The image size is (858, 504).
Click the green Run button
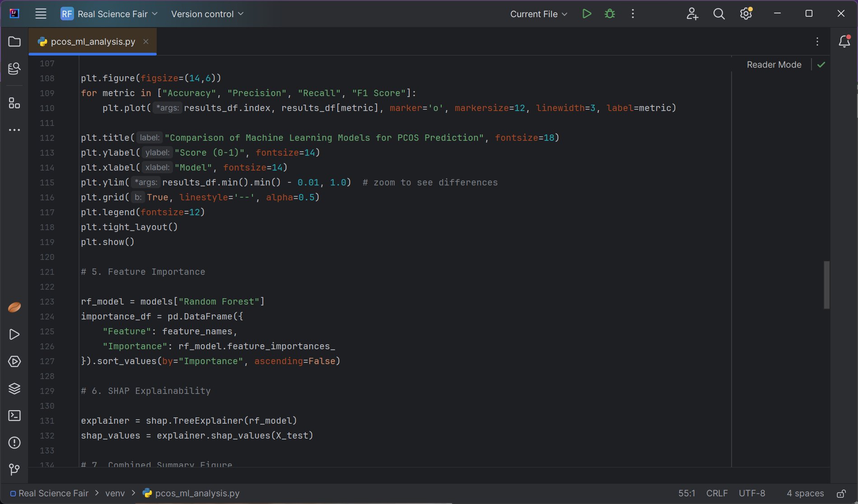587,14
